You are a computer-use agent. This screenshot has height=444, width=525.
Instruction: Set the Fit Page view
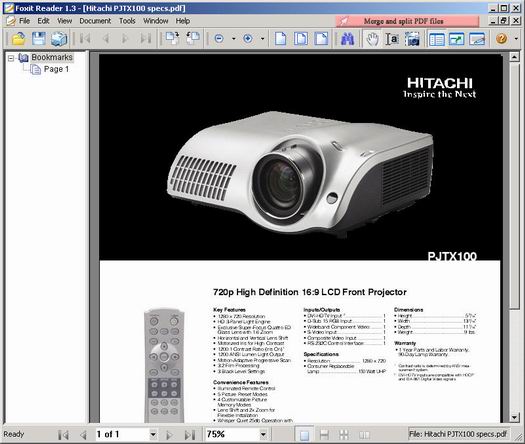click(x=301, y=39)
